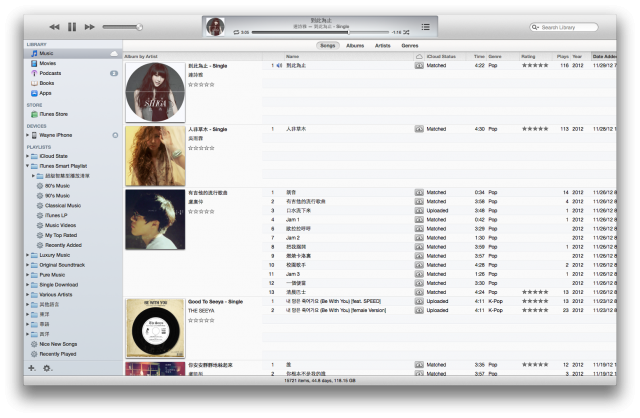Pause the currently playing song
Image resolution: width=640 pixels, height=418 pixels.
(72, 27)
